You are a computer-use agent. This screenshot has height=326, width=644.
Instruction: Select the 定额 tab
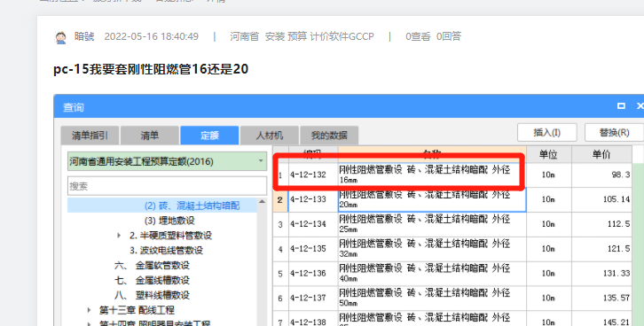click(x=209, y=136)
